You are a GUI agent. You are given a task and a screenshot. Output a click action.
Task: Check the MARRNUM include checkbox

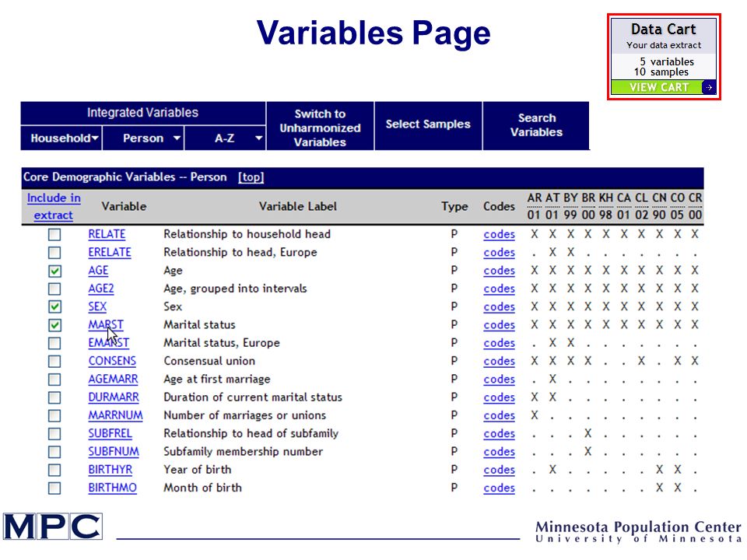(54, 415)
